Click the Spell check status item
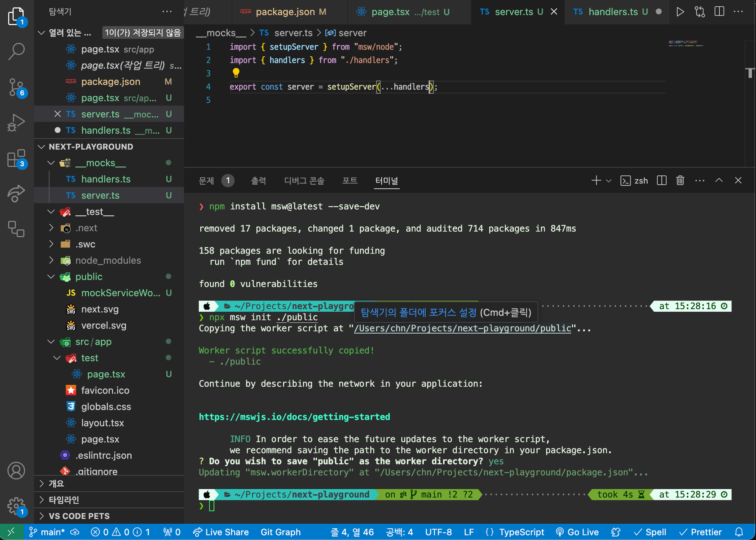Viewport: 756px width, 540px height. click(x=650, y=532)
